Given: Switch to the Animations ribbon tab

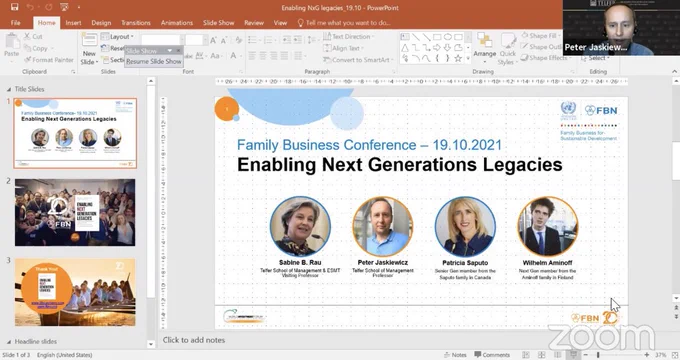Looking at the screenshot, I should coord(177,23).
